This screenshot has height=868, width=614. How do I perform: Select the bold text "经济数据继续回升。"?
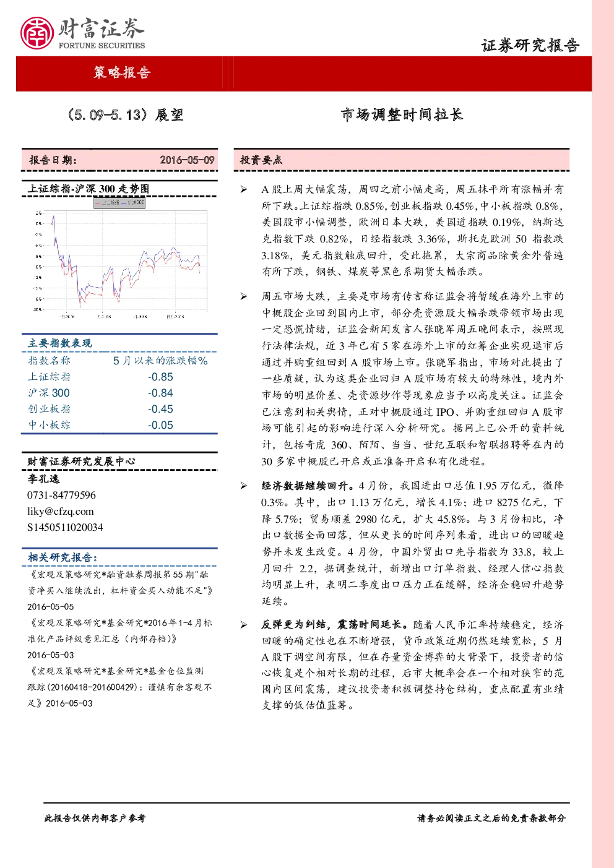coord(308,486)
